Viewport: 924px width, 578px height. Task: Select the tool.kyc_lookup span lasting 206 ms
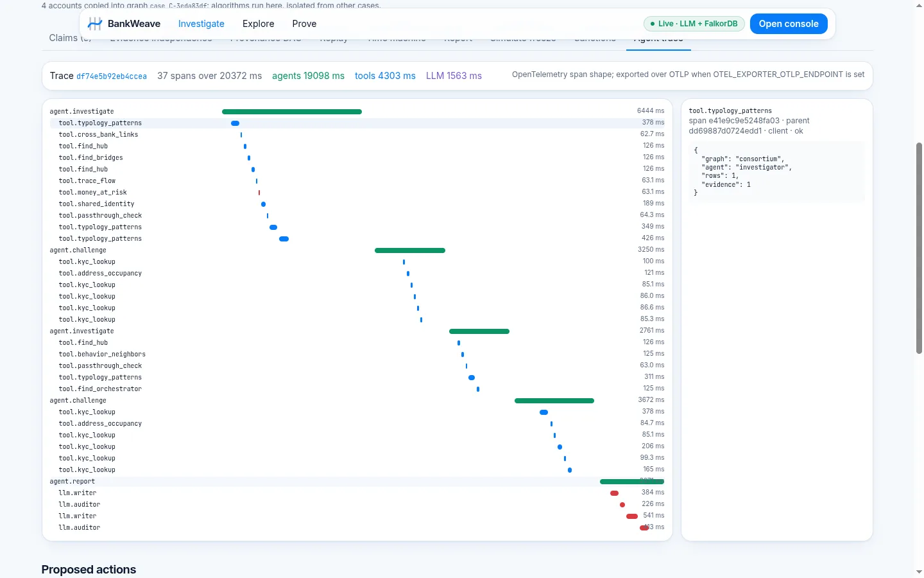click(357, 446)
